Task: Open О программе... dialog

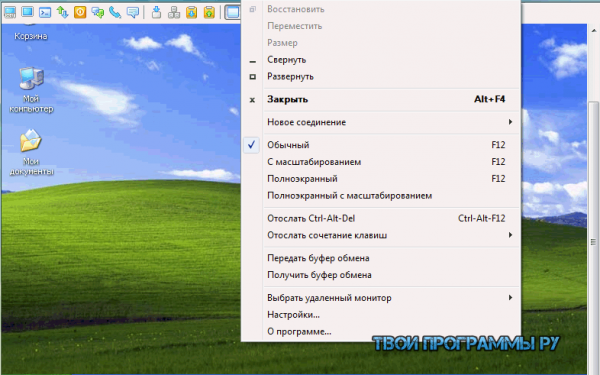Action: tap(381, 331)
